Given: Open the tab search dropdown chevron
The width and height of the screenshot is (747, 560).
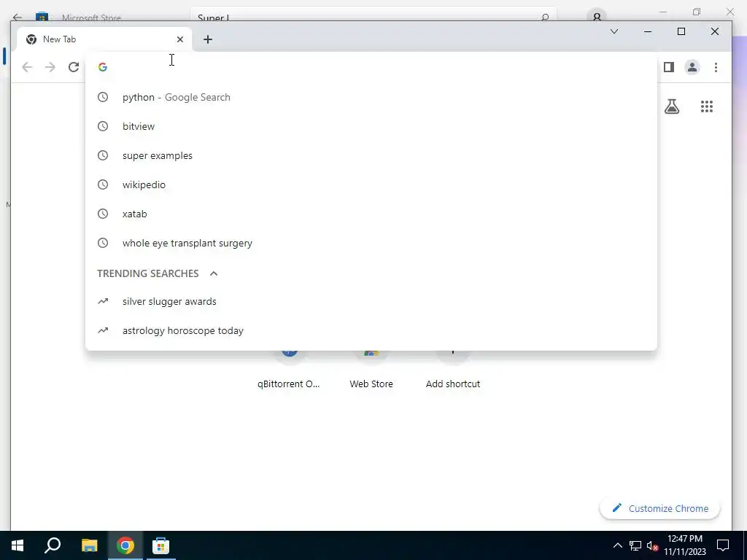Looking at the screenshot, I should click(614, 31).
